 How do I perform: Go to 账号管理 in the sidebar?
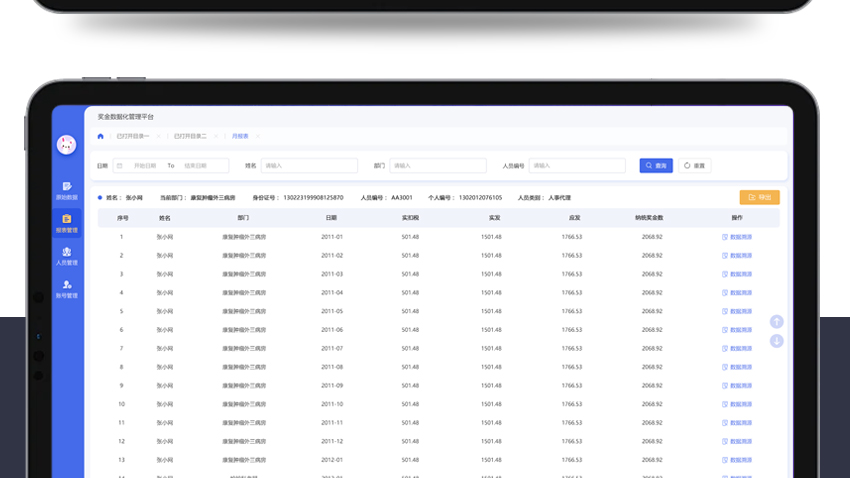[67, 289]
